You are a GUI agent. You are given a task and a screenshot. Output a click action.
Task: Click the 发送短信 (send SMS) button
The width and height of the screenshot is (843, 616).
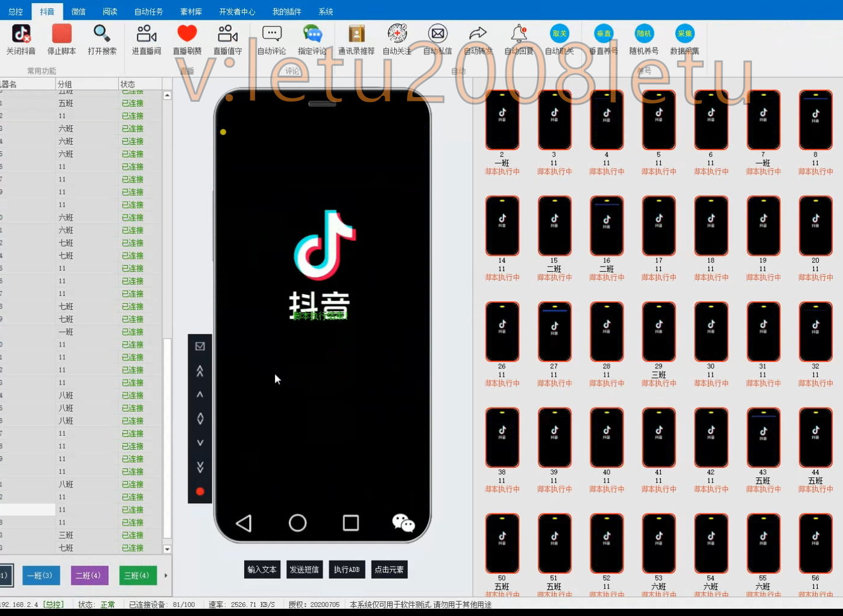[305, 570]
